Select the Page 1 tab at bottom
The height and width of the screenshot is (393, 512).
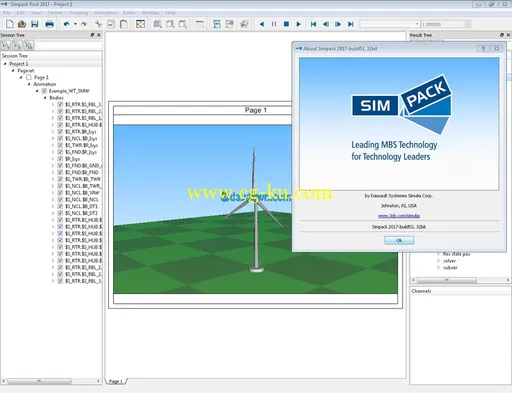[x=116, y=381]
